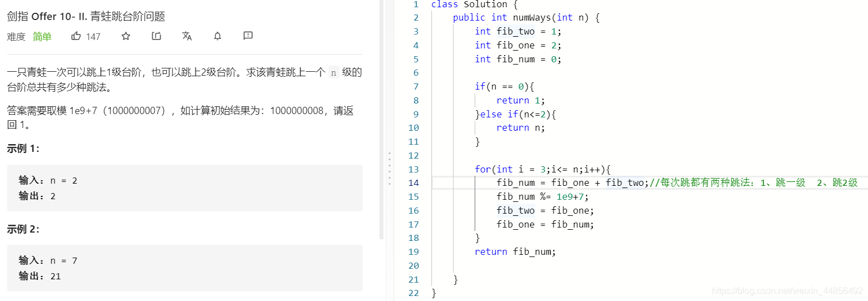Click code line class Solution {

click(x=475, y=4)
